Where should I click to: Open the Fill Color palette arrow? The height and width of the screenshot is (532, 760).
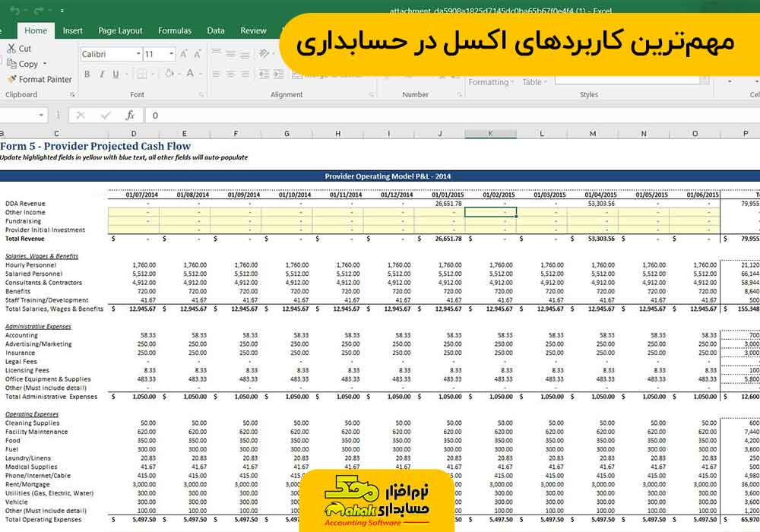coord(180,74)
